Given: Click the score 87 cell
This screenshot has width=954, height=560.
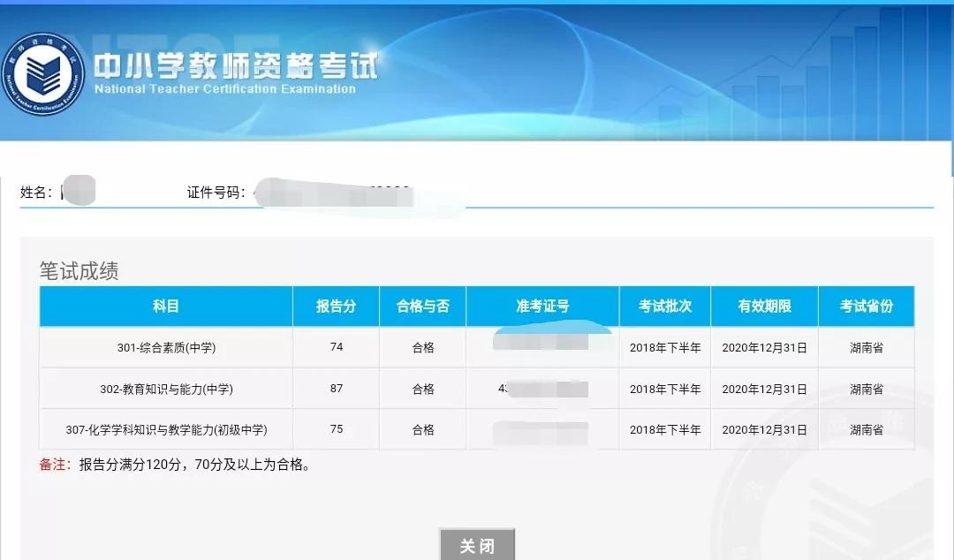Looking at the screenshot, I should tap(337, 389).
